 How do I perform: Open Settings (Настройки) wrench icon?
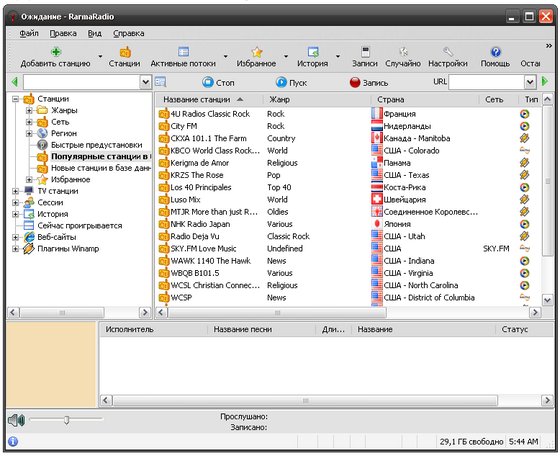click(448, 52)
